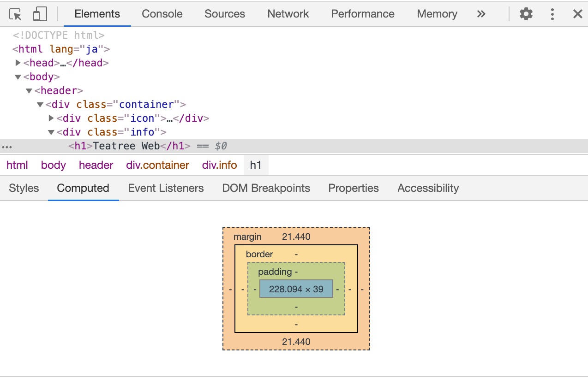Select body in the breadcrumb trail
Viewport: 588px width, 379px height.
[53, 165]
